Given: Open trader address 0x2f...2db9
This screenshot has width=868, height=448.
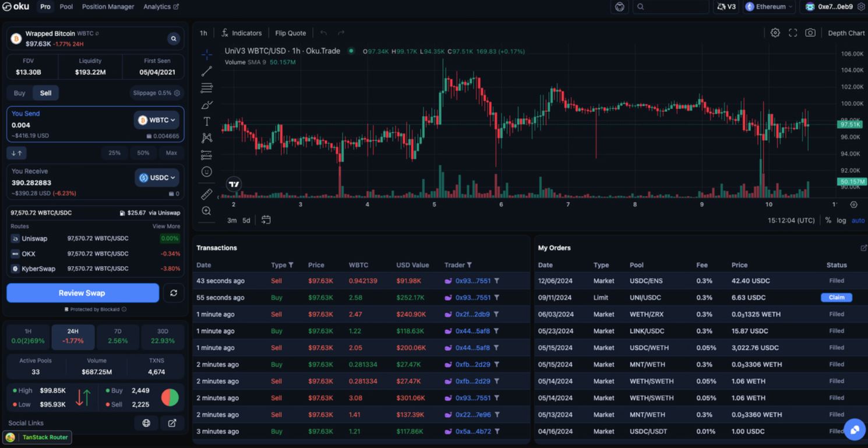Looking at the screenshot, I should (472, 315).
